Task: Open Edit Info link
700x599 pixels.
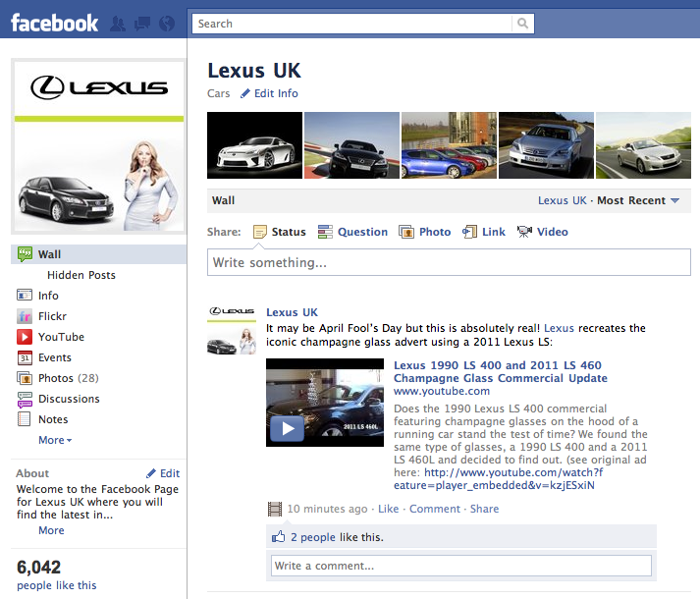Action: tap(276, 93)
